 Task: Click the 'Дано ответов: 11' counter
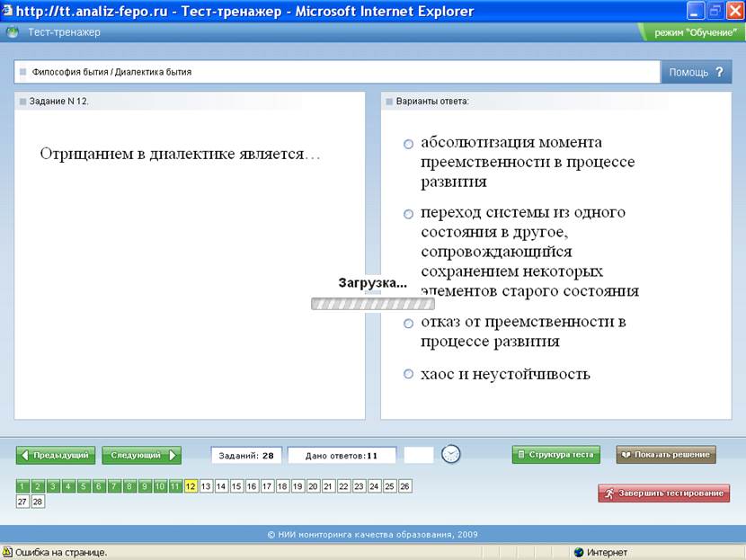pos(342,456)
